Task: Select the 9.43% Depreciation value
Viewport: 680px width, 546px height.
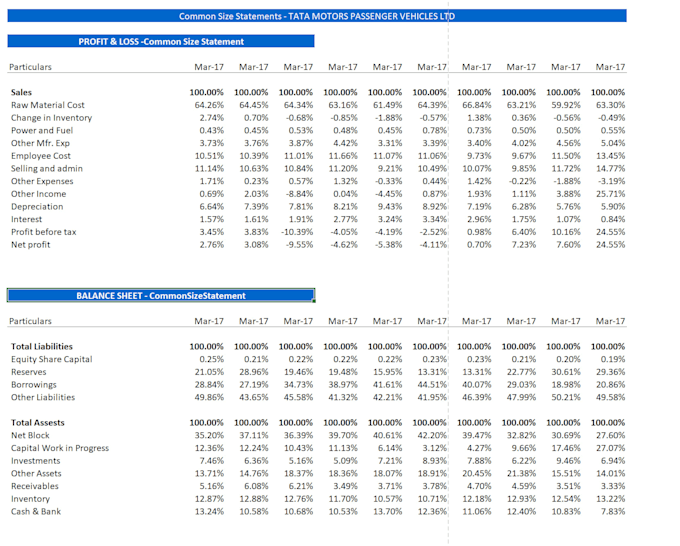Action: click(x=389, y=206)
